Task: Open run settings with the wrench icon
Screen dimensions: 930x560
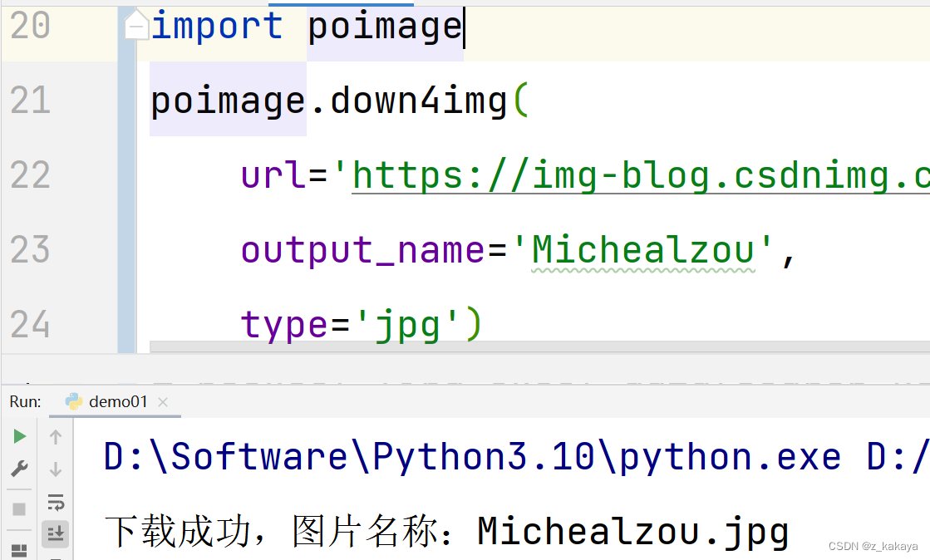Action: (x=18, y=469)
